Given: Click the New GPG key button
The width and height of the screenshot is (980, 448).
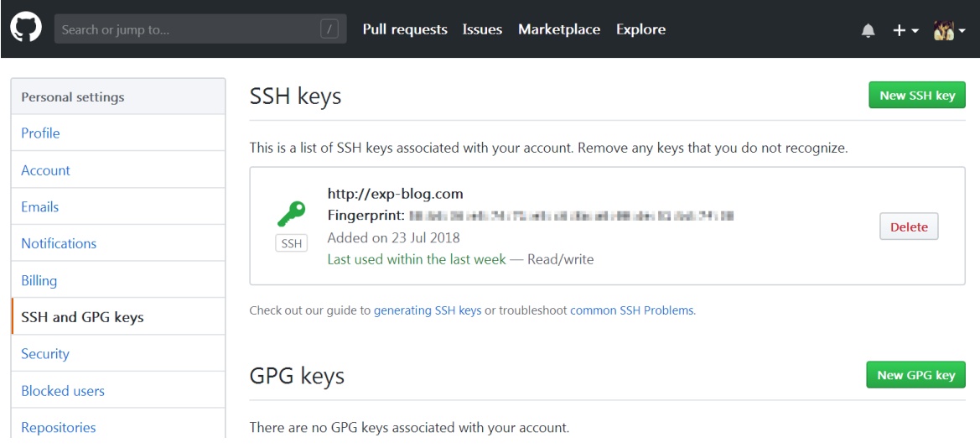Looking at the screenshot, I should click(x=915, y=375).
